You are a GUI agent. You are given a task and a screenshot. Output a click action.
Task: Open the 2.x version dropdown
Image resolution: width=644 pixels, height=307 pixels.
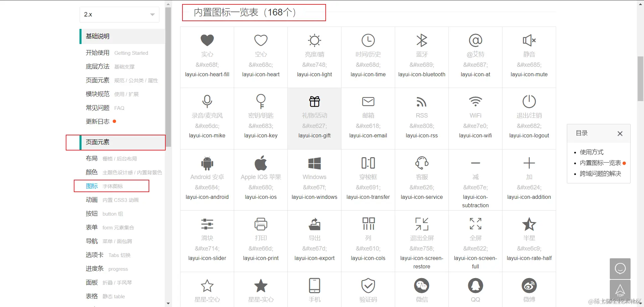(119, 14)
